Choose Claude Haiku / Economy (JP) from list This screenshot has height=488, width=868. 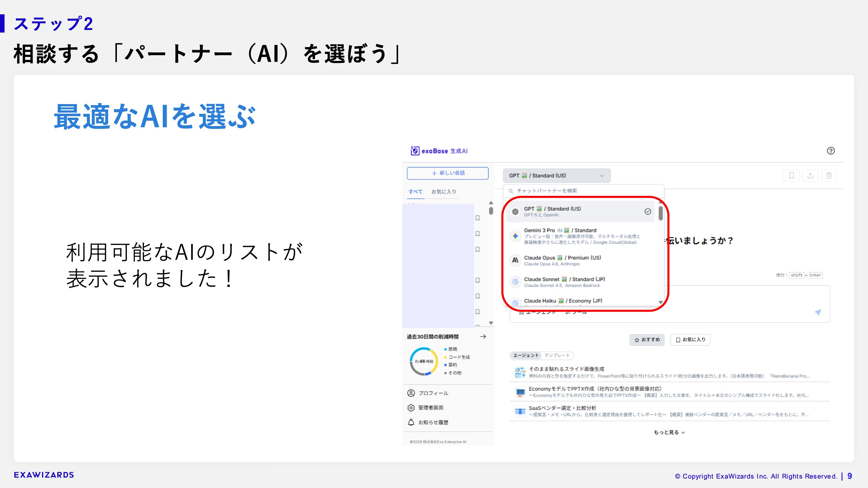click(x=580, y=301)
